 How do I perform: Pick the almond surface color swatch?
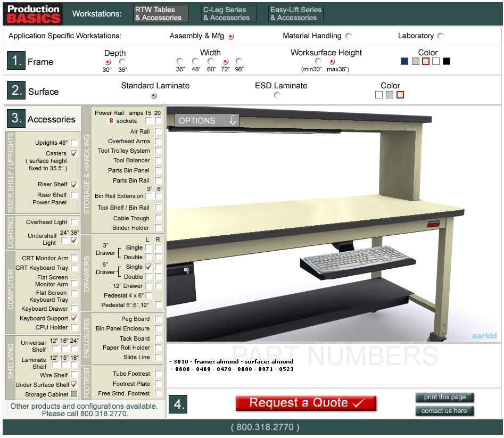pos(400,95)
